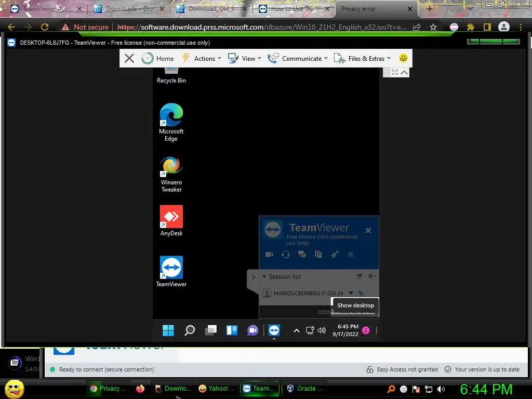Image resolution: width=532 pixels, height=399 pixels.
Task: Switch to TeamViewer browser tab
Action: [x=46, y=9]
